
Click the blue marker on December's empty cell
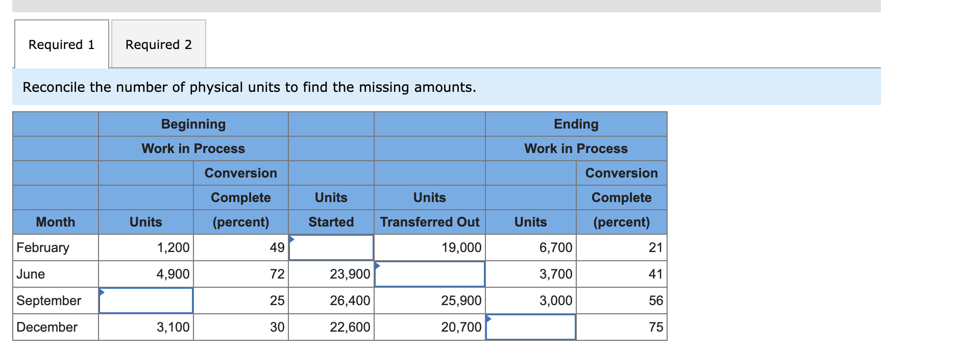(487, 318)
